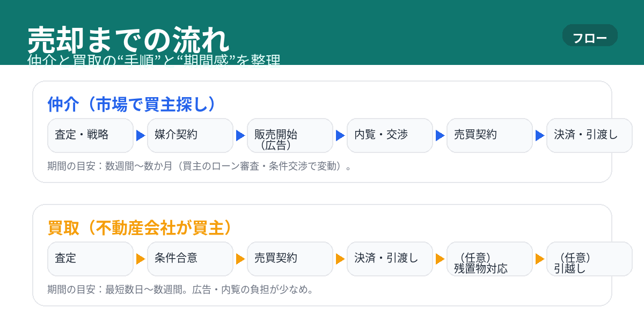
Task: Select the 販売開始（広告） step box
Action: [x=290, y=135]
